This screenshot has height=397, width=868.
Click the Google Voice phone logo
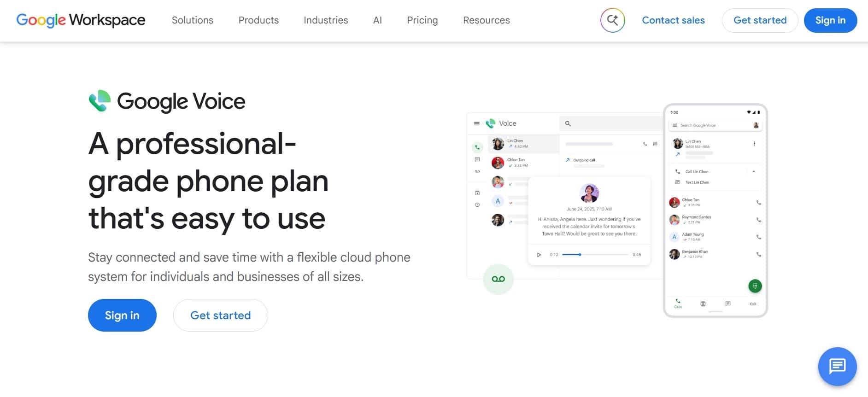[100, 101]
